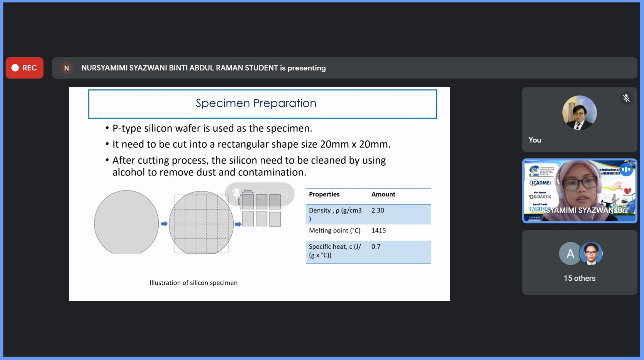Click the NURSYAMIMI SYAZWANI name label
This screenshot has height=360, width=644.
pos(579,210)
